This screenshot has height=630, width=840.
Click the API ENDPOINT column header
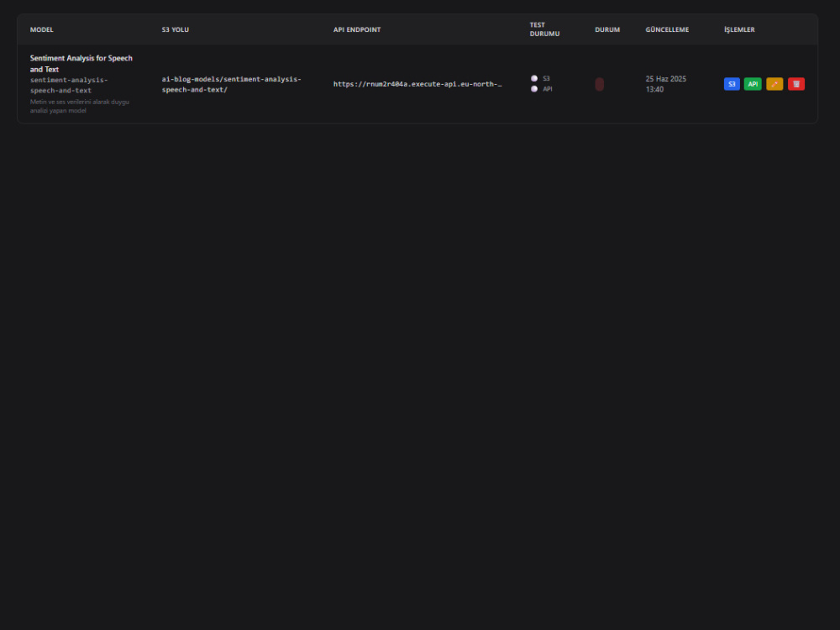pyautogui.click(x=357, y=29)
